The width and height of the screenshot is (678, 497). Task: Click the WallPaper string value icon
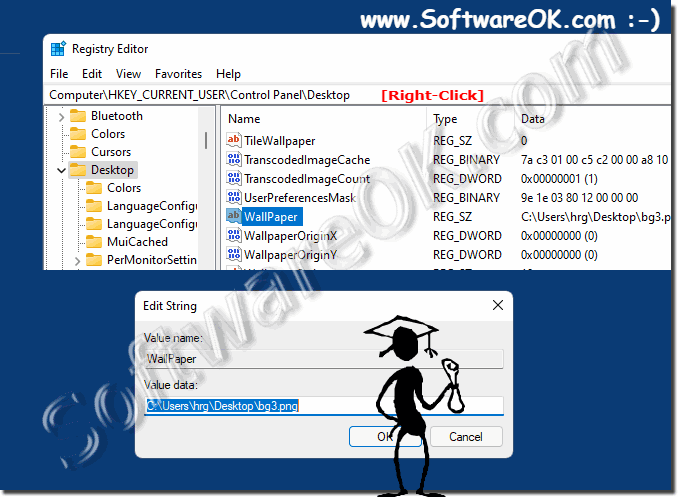click(233, 216)
